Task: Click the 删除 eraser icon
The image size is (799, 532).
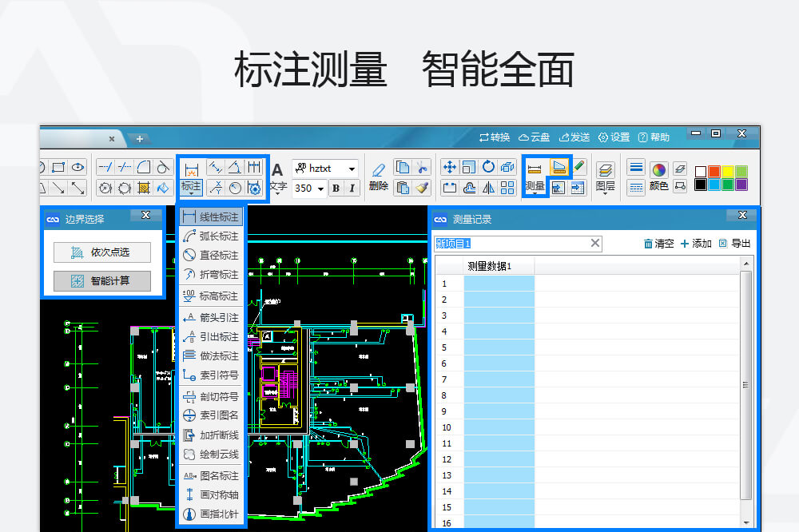Action: coord(378,170)
